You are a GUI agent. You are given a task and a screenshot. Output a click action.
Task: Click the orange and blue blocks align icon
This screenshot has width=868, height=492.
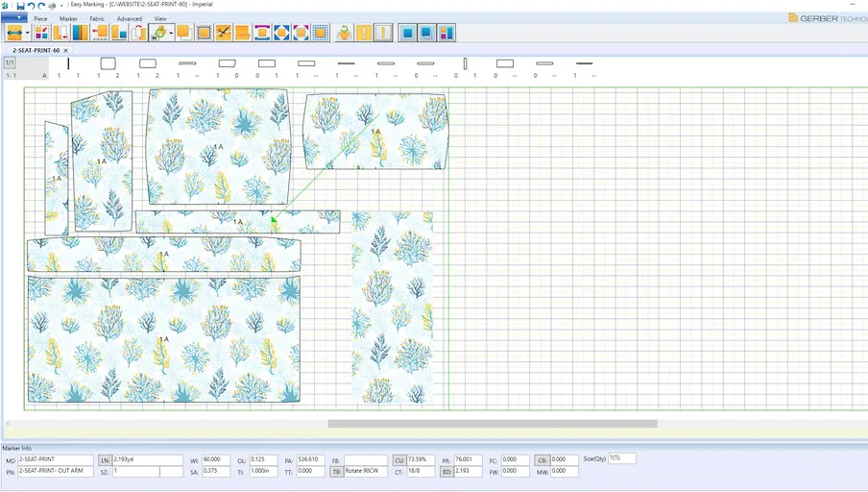click(x=119, y=33)
